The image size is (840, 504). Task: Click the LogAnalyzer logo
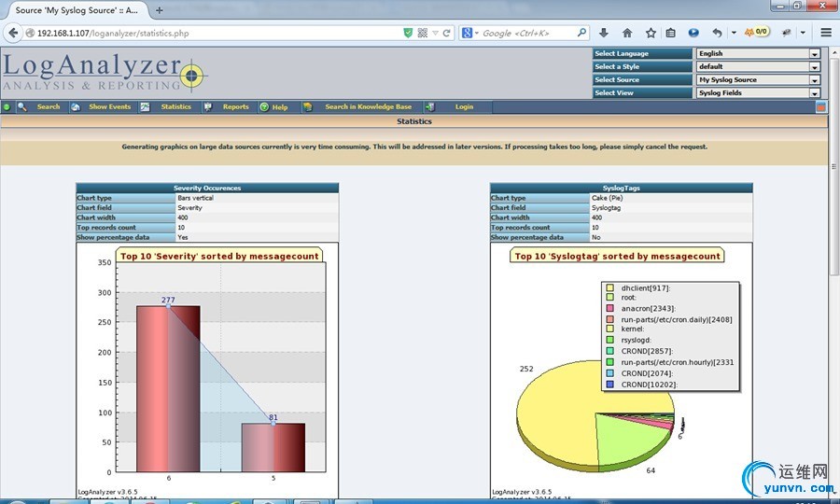coord(104,73)
